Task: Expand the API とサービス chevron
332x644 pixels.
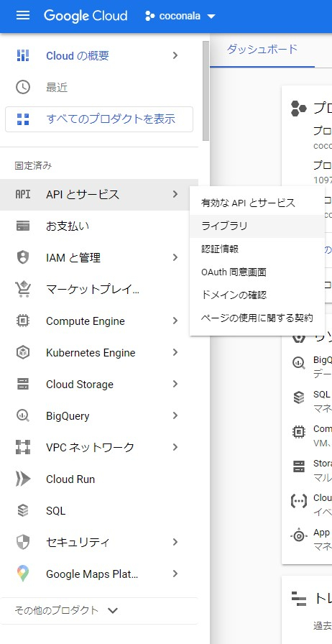Action: tap(175, 194)
